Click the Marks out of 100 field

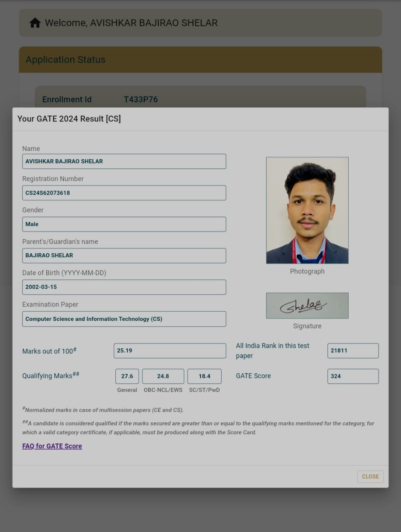pos(170,351)
